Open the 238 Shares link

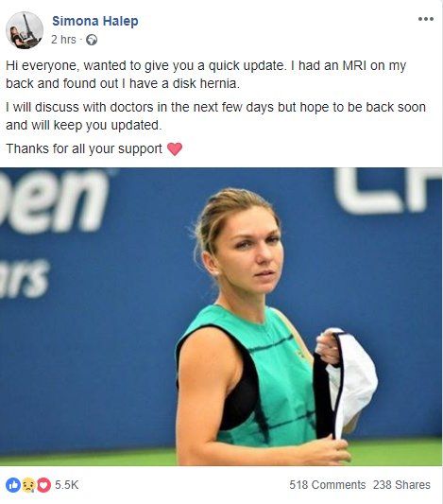401,485
